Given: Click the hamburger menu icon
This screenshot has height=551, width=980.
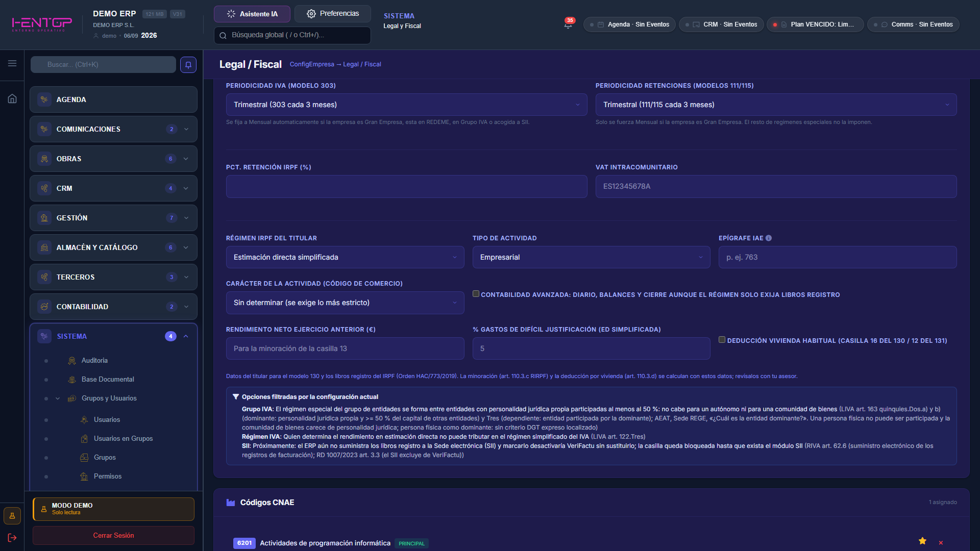Looking at the screenshot, I should tap(12, 63).
